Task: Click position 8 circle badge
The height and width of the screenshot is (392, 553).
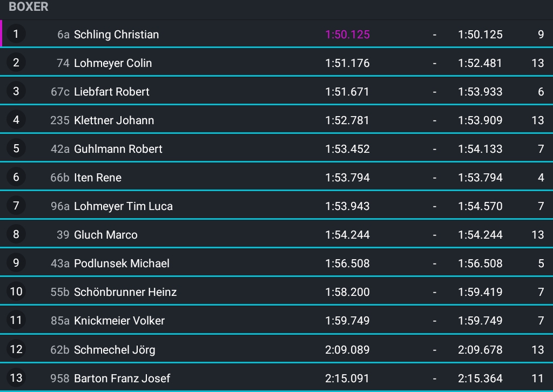Action: point(16,234)
